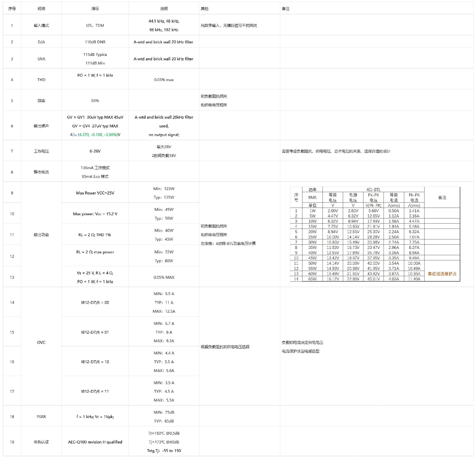Click the 右表格：4欧姆-BTL功率电压计算 note

[x=228, y=243]
